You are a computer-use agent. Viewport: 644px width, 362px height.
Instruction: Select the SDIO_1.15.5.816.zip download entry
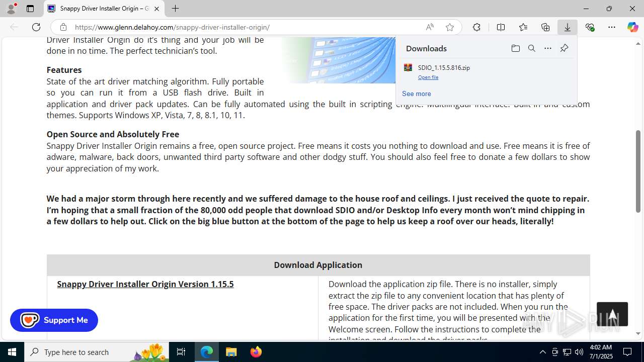[x=486, y=72]
